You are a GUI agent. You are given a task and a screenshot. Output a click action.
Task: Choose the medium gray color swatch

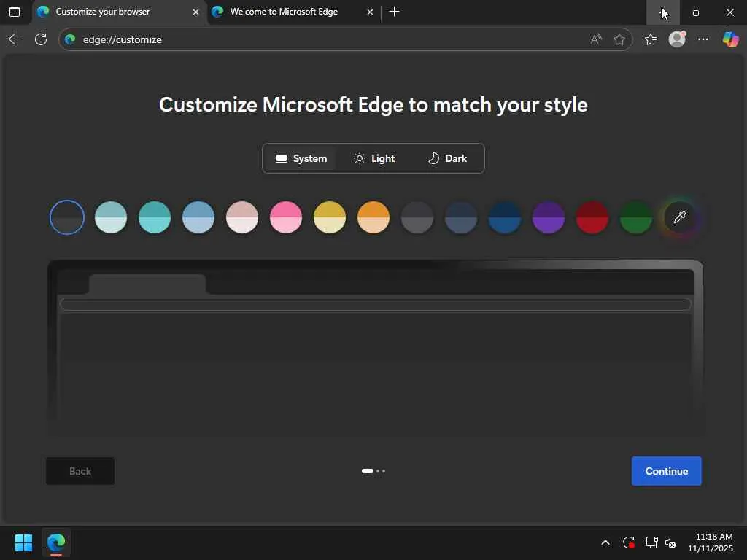(417, 217)
